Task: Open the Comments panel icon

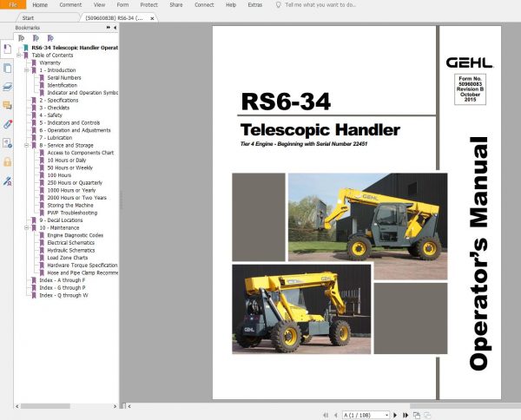Action: tap(7, 106)
